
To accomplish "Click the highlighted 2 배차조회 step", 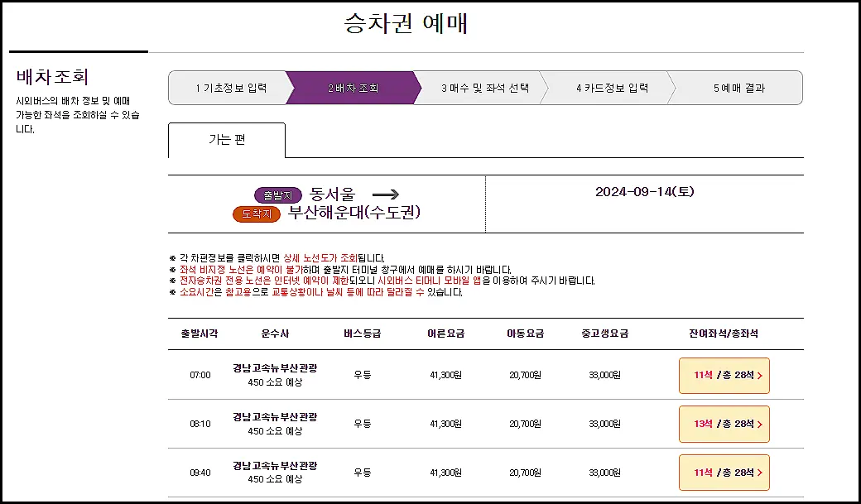I will [354, 86].
